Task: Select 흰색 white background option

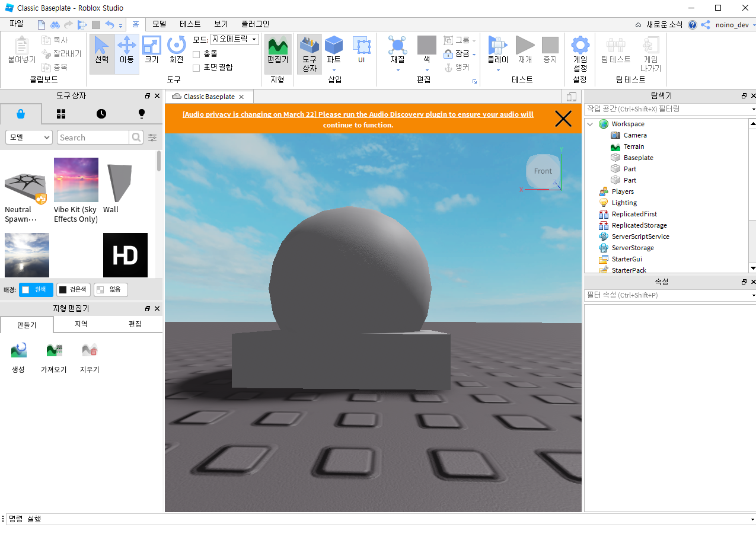Action: (36, 290)
